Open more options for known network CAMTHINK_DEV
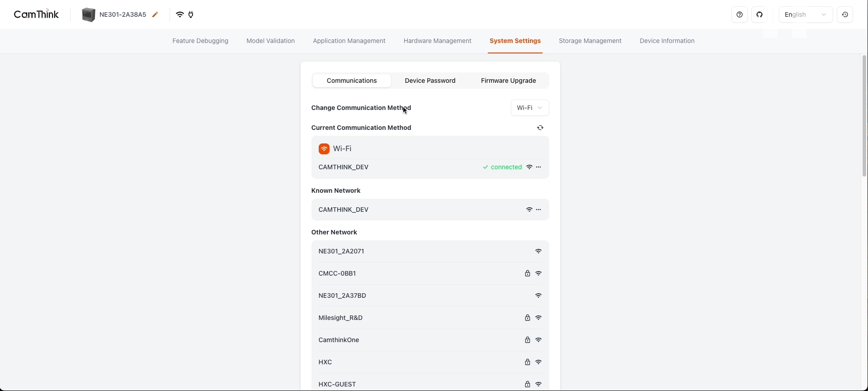Image resolution: width=868 pixels, height=391 pixels. 538,210
